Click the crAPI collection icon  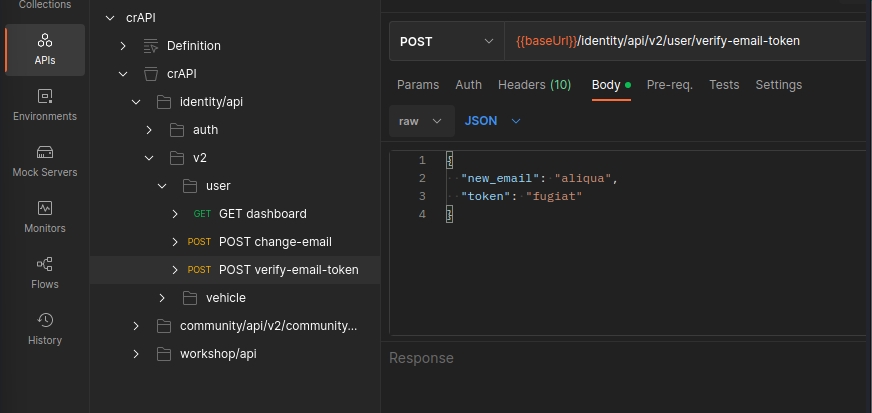pos(151,74)
